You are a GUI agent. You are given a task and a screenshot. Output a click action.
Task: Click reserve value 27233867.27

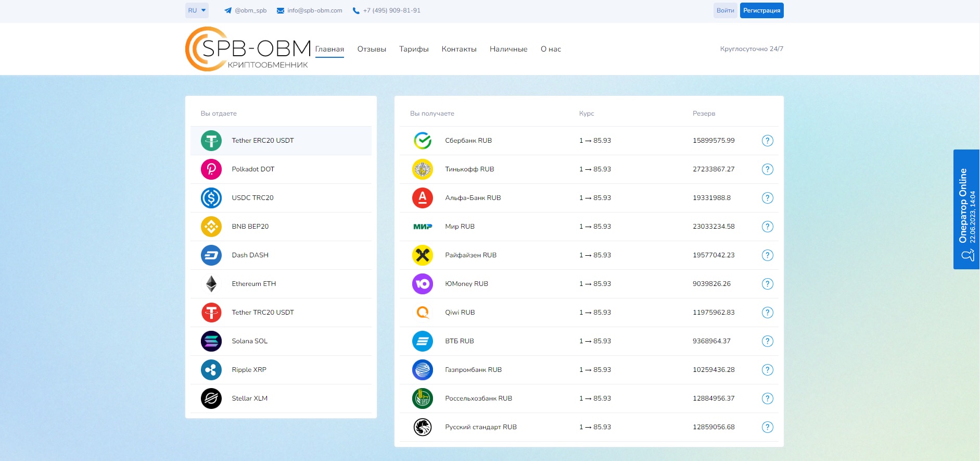714,169
